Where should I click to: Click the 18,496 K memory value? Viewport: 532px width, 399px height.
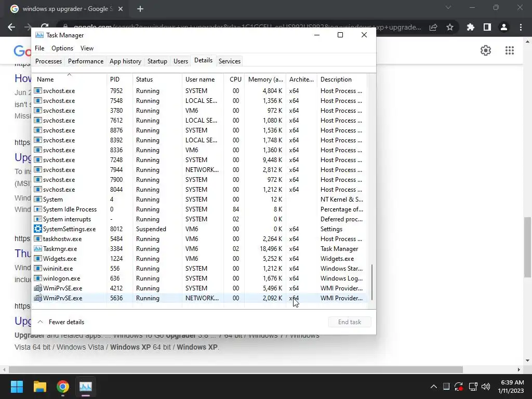(x=271, y=249)
